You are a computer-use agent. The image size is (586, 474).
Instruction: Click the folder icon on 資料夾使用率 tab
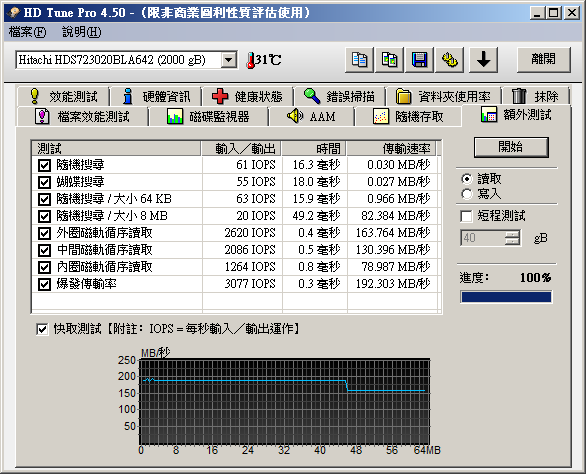click(x=403, y=96)
